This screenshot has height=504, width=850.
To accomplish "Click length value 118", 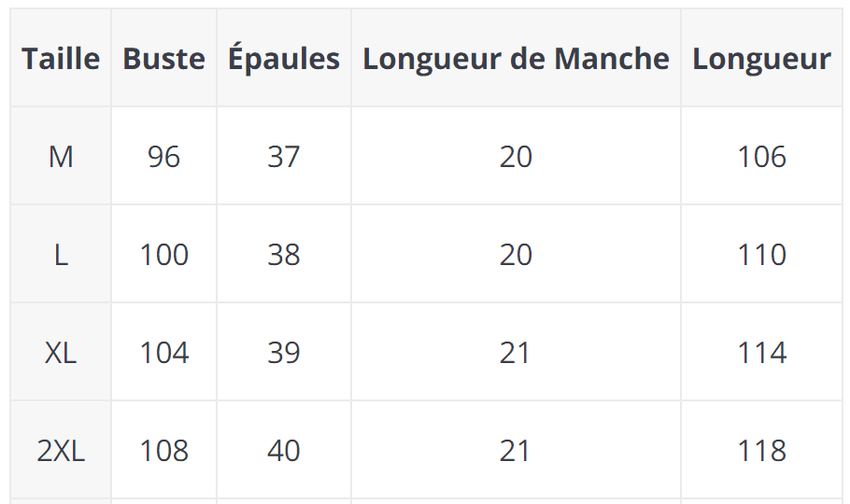I will click(761, 451).
